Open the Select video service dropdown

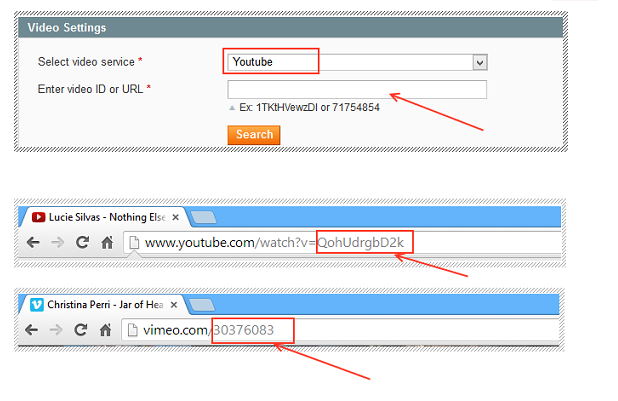(x=355, y=62)
